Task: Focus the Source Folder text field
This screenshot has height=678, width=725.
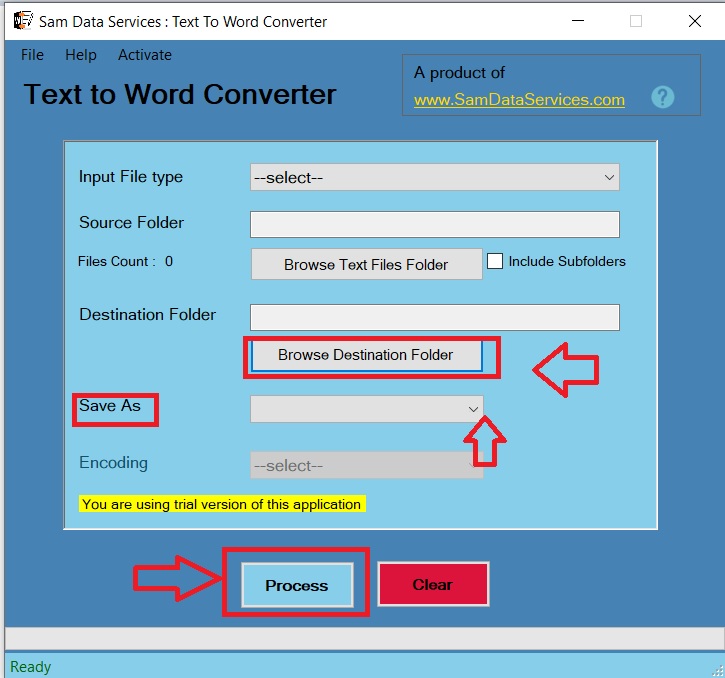Action: (x=435, y=224)
